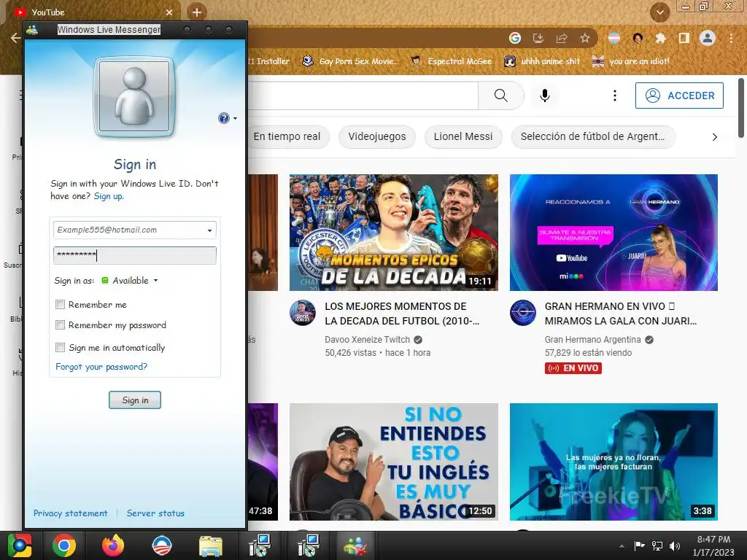Check the Remember my password checkbox
747x560 pixels.
click(x=60, y=324)
